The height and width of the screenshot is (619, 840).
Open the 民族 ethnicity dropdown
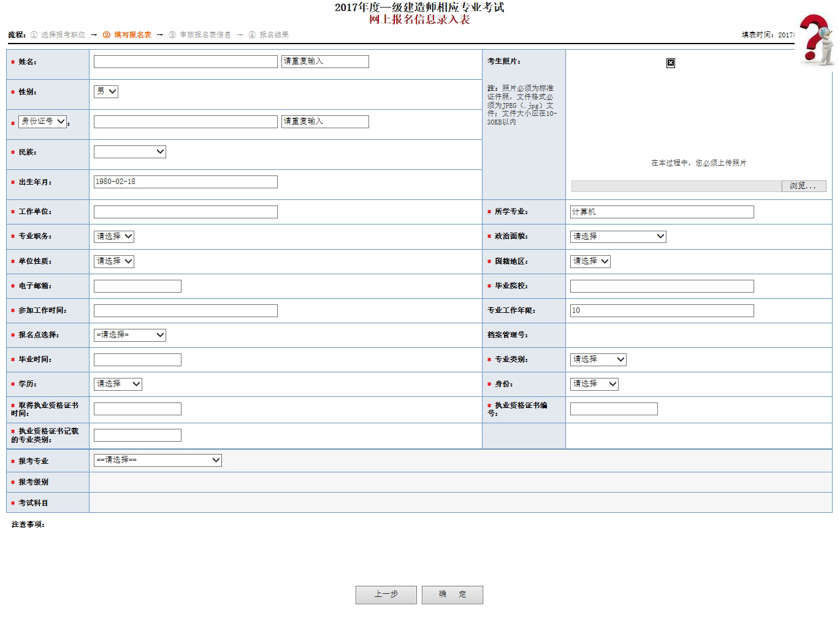click(x=129, y=152)
